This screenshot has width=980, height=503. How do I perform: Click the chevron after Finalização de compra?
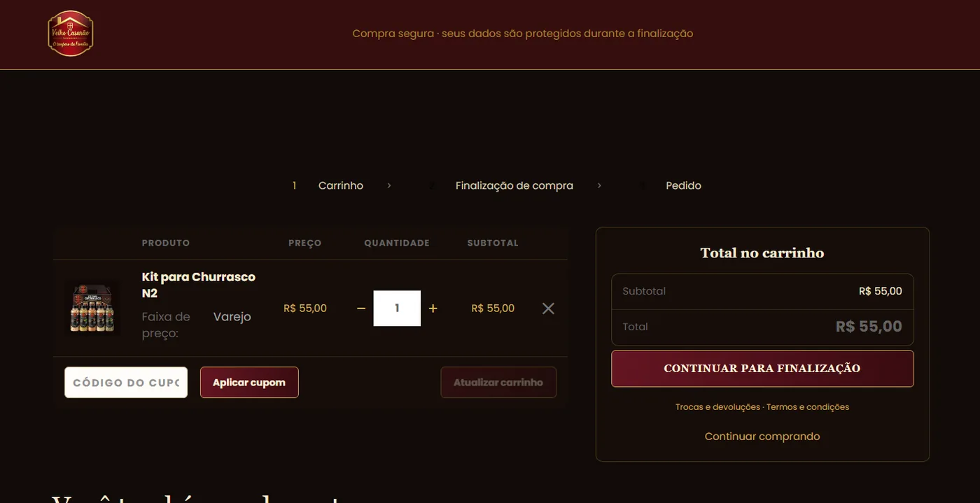coord(599,186)
